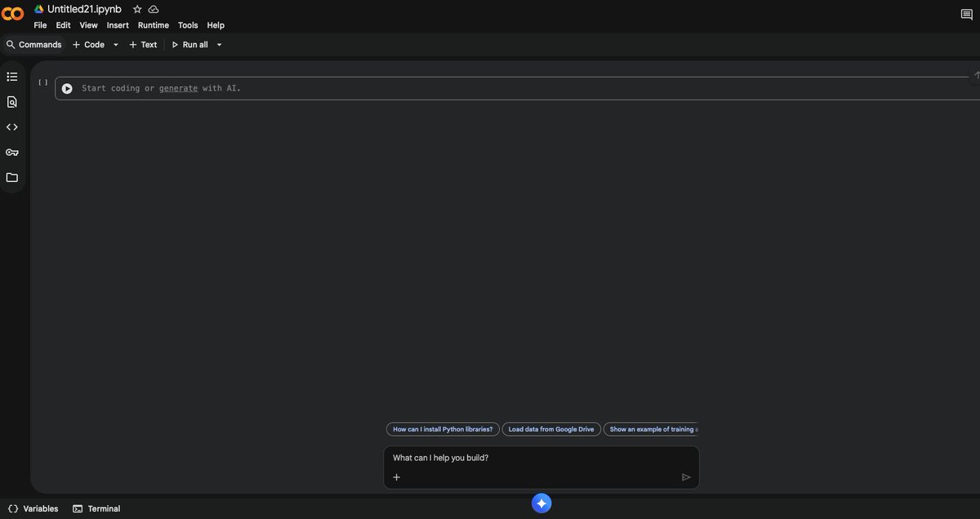980x519 pixels.
Task: Open Variables panel in bottom bar
Action: pyautogui.click(x=33, y=508)
